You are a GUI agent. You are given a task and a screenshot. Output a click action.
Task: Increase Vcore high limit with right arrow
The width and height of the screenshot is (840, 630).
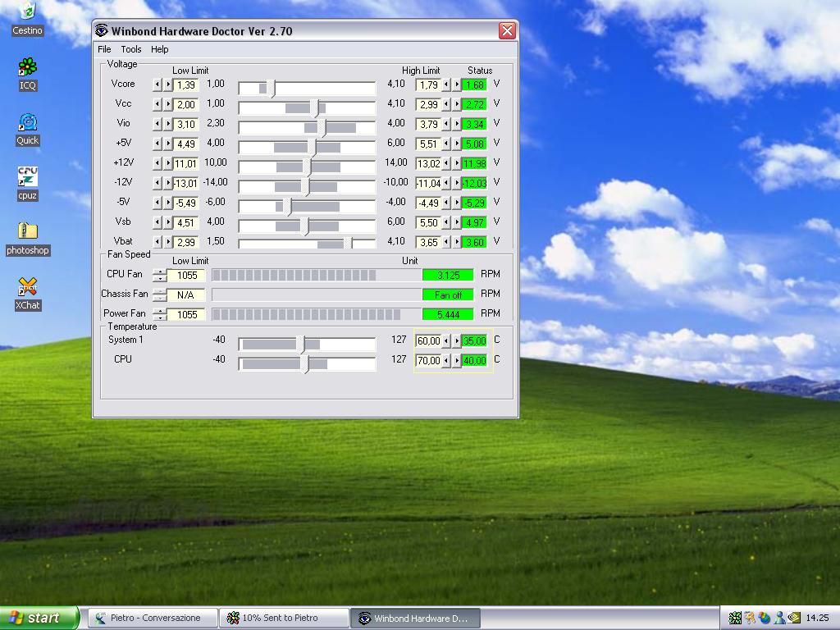[456, 84]
